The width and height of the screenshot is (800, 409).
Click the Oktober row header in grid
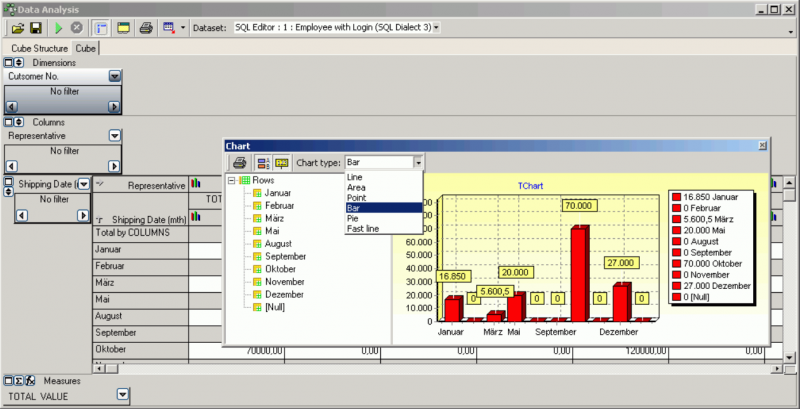pos(140,350)
